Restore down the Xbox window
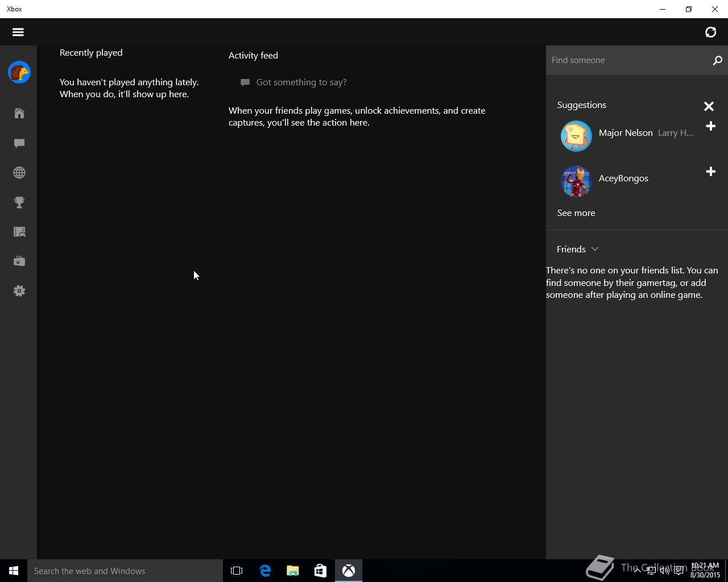Viewport: 728px width, 582px height. pos(689,9)
